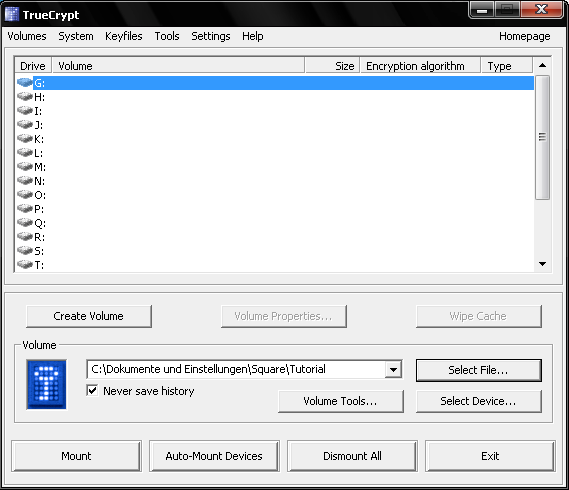Click the Volume column header
Screen dimensions: 569x490
click(178, 66)
